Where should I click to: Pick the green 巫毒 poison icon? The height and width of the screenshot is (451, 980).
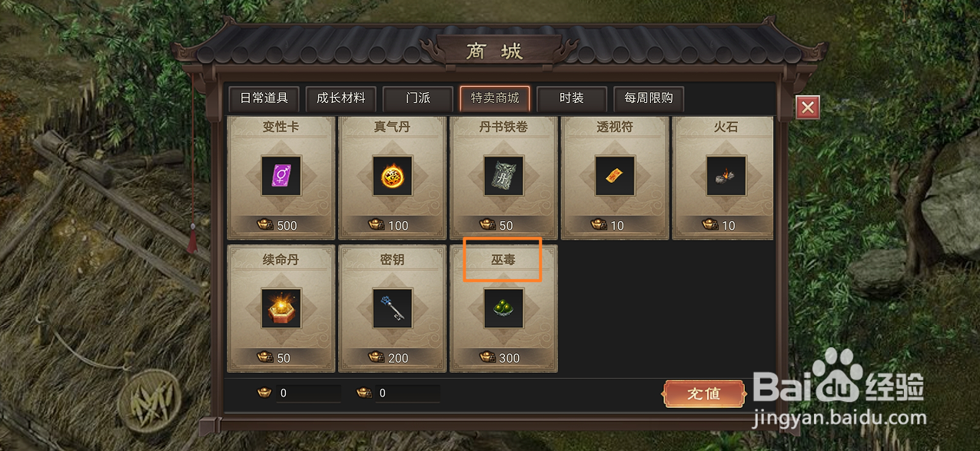coord(503,308)
